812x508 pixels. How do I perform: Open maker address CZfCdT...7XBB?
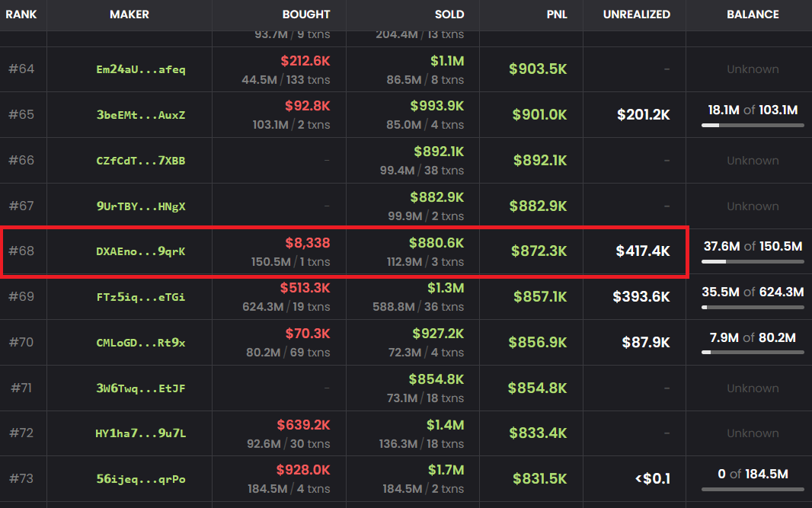(x=141, y=161)
